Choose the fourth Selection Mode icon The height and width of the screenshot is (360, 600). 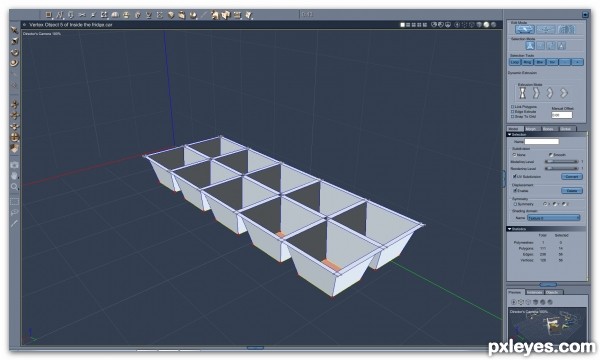tap(561, 46)
